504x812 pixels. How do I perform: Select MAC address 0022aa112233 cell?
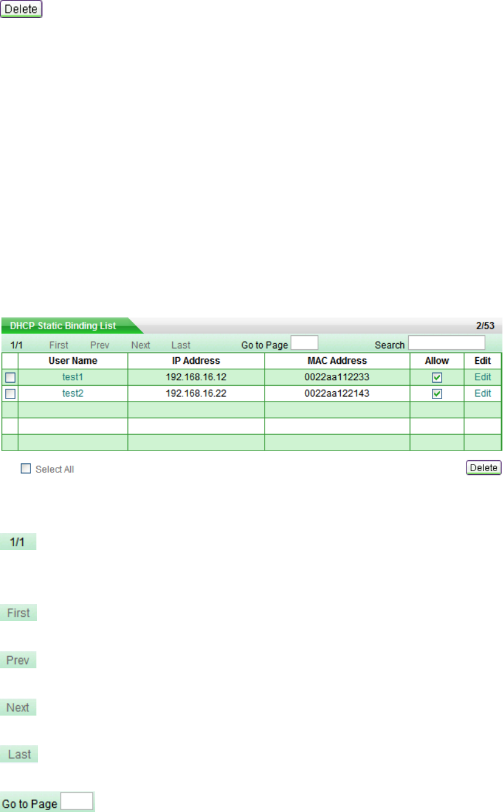(337, 377)
